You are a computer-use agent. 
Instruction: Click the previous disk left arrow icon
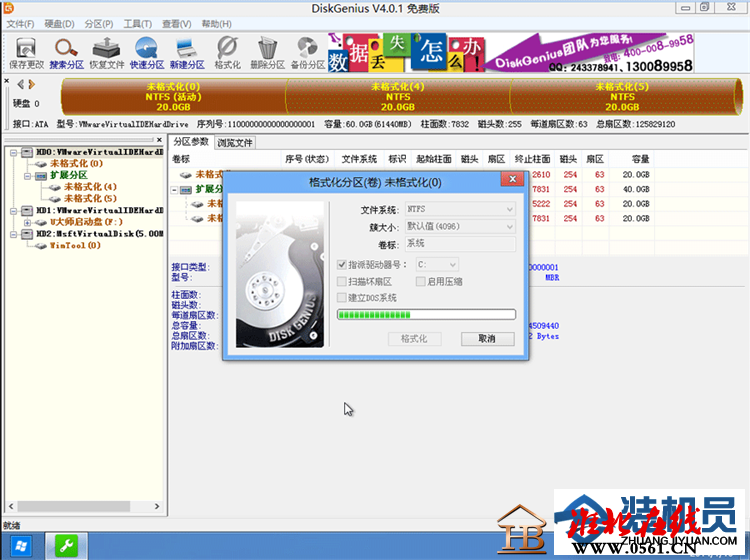(21, 85)
